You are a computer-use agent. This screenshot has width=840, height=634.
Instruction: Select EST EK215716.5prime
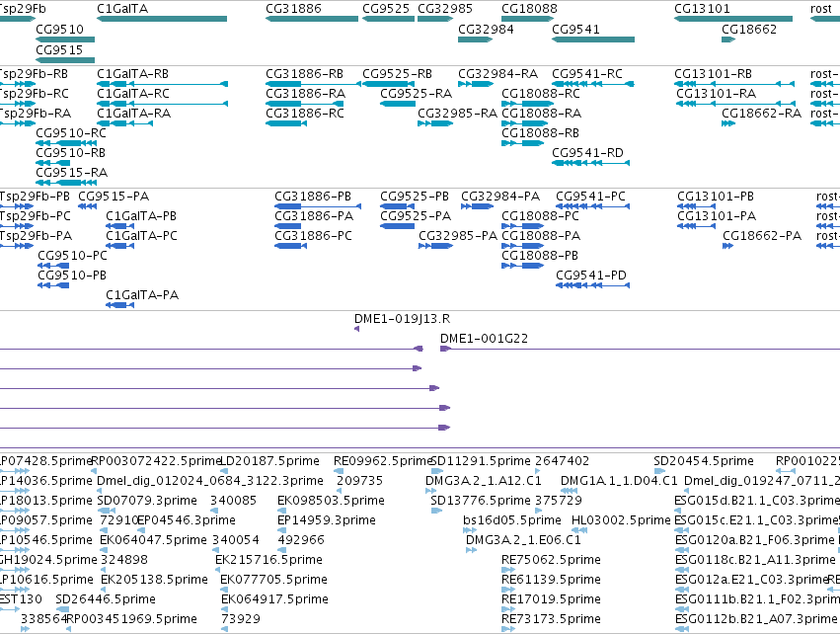pos(268,560)
